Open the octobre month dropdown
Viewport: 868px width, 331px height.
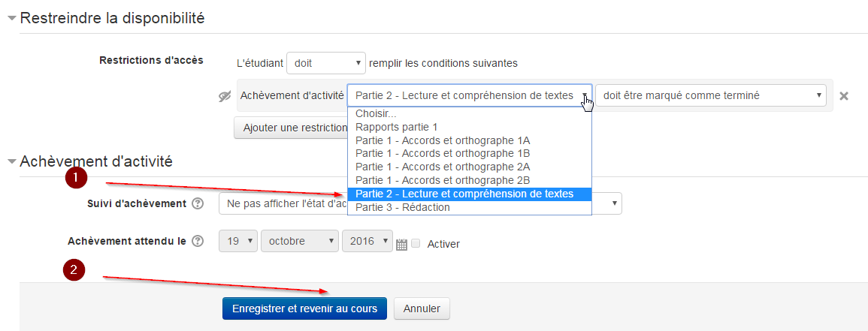[x=299, y=242]
